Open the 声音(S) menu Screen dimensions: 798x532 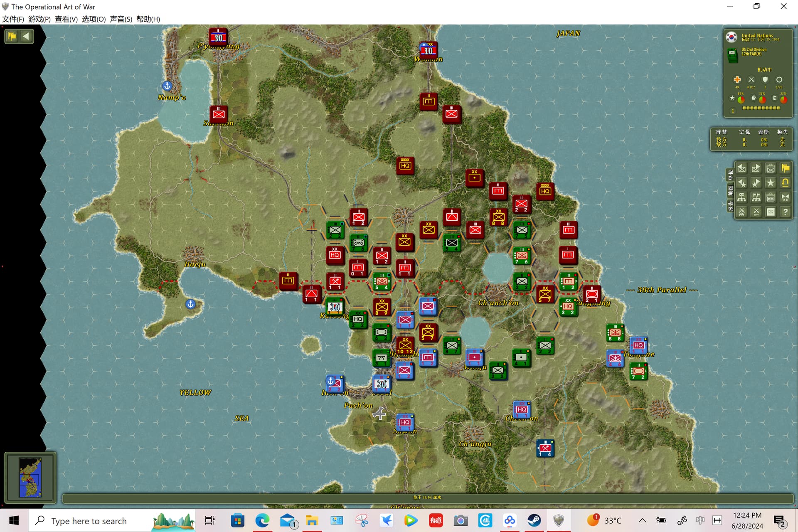[x=121, y=19]
